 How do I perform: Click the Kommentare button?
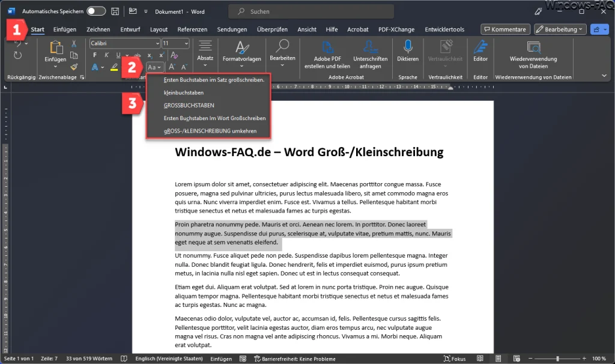pyautogui.click(x=505, y=29)
